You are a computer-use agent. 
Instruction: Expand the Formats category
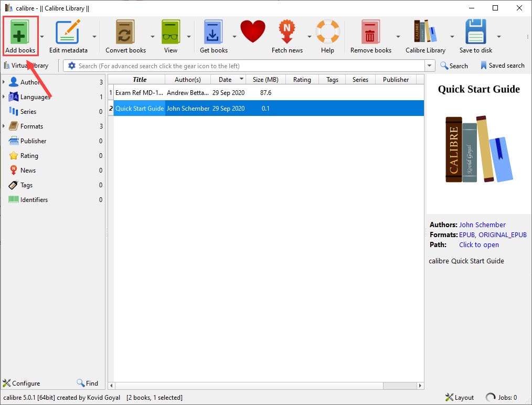[x=4, y=126]
